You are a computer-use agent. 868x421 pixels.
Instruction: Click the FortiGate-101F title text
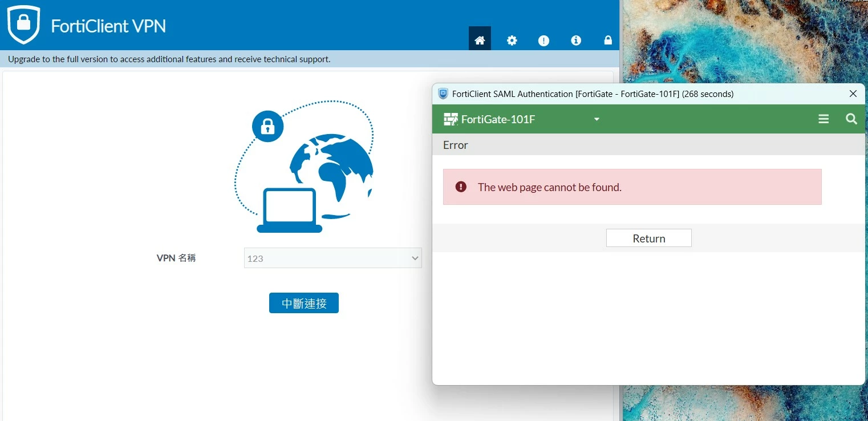point(498,119)
